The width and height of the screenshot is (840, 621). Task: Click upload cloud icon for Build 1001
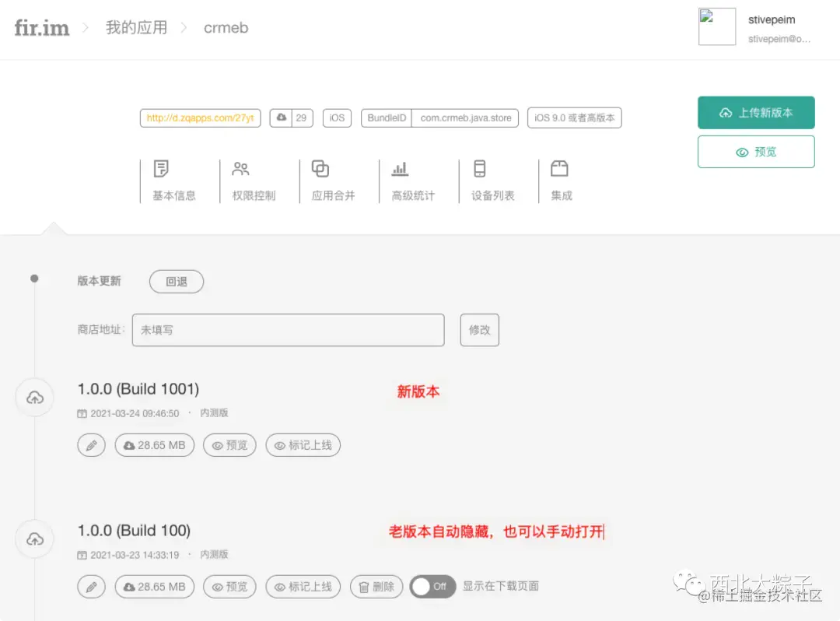pyautogui.click(x=35, y=398)
